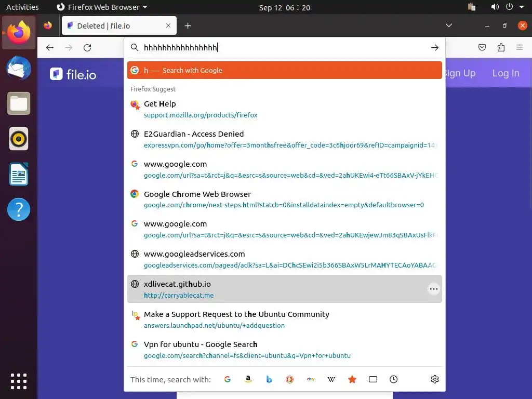Open a new tab with plus
The width and height of the screenshot is (532, 399).
click(x=188, y=26)
